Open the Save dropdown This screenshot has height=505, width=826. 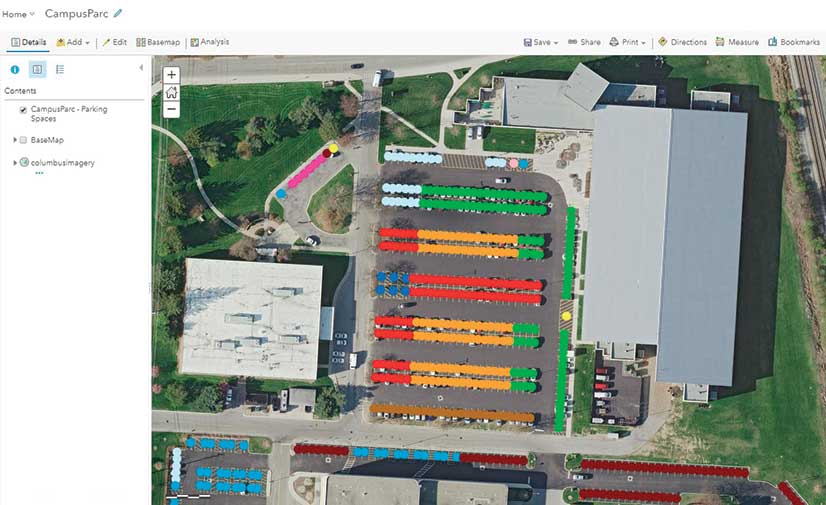[x=540, y=42]
